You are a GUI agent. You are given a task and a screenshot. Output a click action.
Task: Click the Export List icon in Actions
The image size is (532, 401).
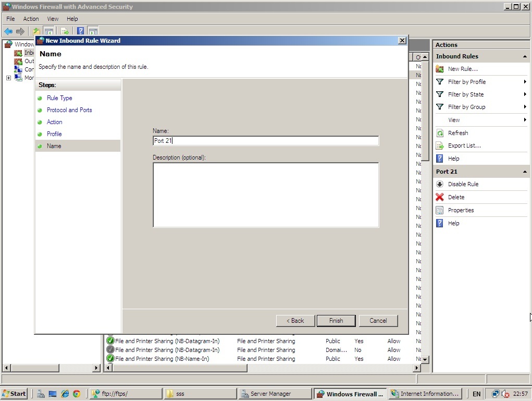(440, 145)
